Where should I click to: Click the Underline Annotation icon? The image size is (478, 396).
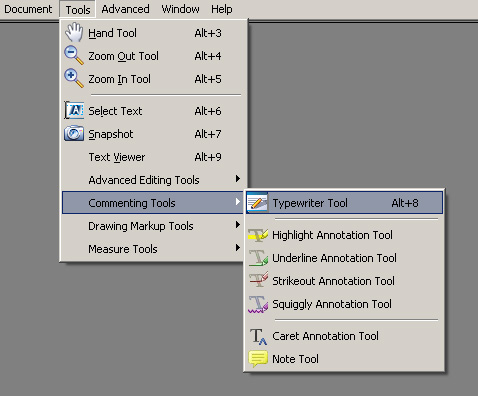click(x=258, y=258)
